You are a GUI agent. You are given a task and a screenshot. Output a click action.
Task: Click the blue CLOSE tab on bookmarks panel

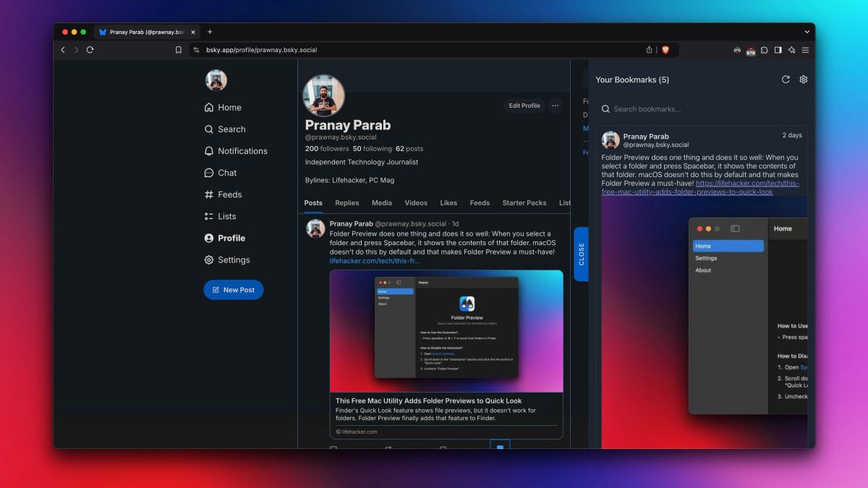[x=581, y=254]
